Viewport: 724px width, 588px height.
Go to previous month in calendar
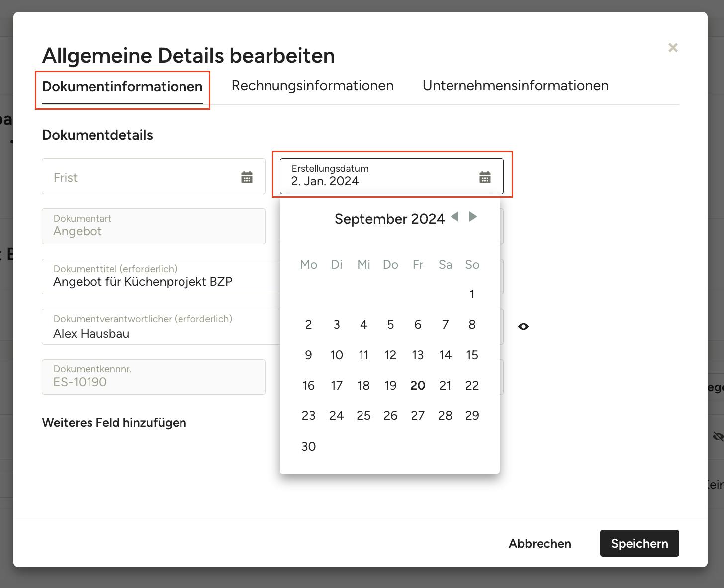click(454, 217)
